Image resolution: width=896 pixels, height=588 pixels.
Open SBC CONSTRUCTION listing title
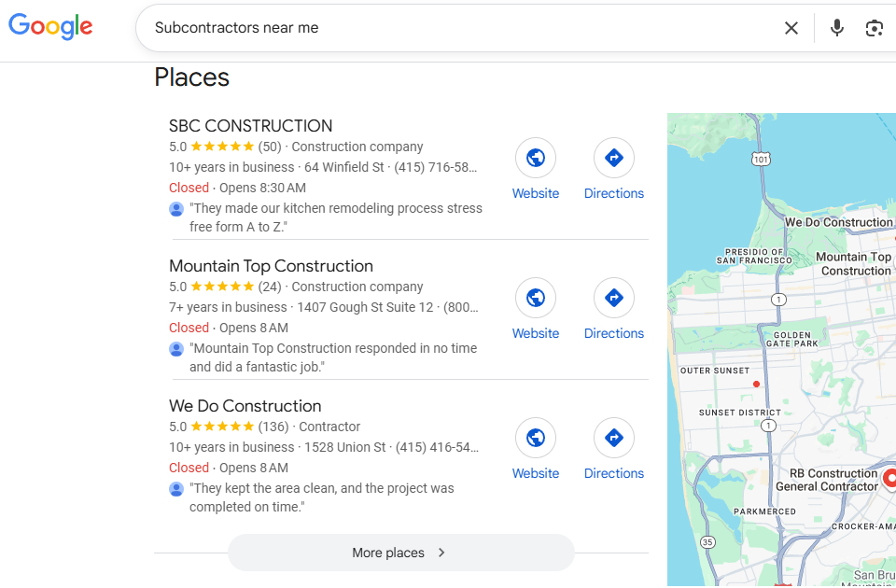[x=250, y=126]
